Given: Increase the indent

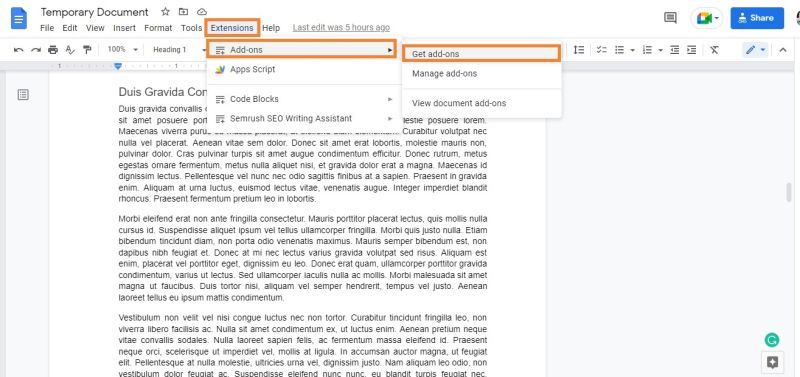Looking at the screenshot, I should point(691,49).
